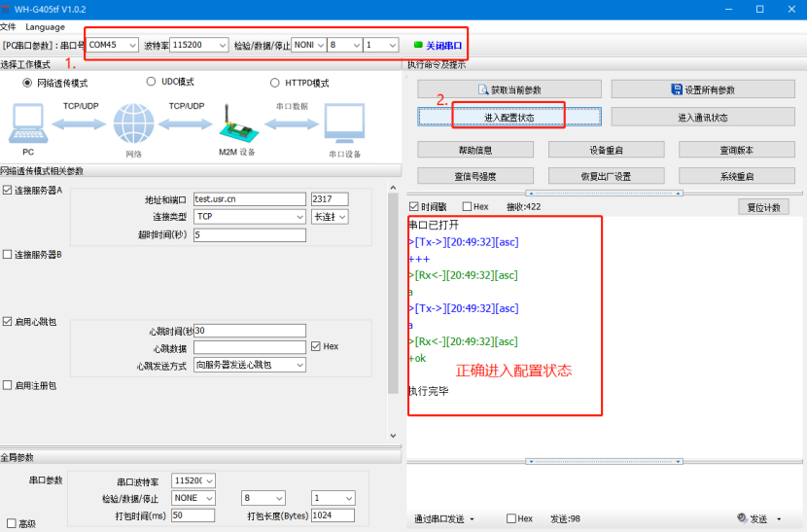
Task: Open the 文件 menu
Action: point(8,27)
